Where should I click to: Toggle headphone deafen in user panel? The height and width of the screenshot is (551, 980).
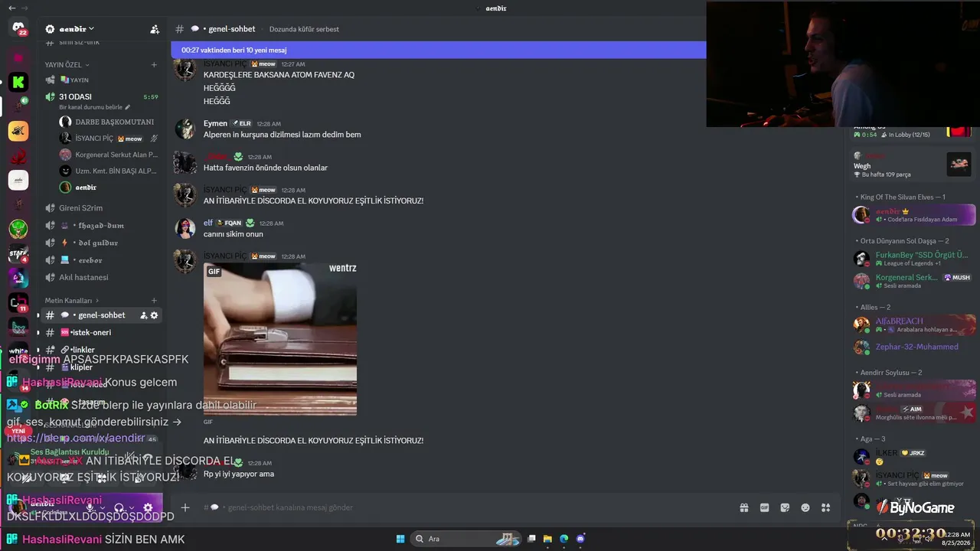coord(119,507)
